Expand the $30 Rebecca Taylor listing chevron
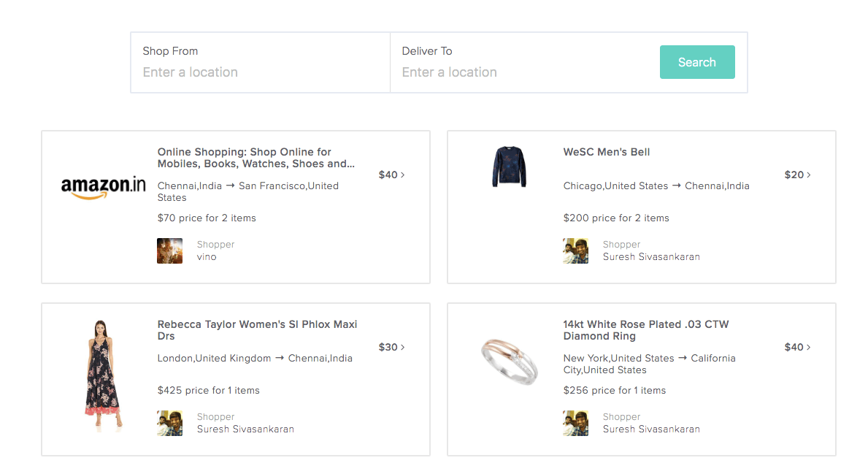868x474 pixels. click(x=403, y=348)
